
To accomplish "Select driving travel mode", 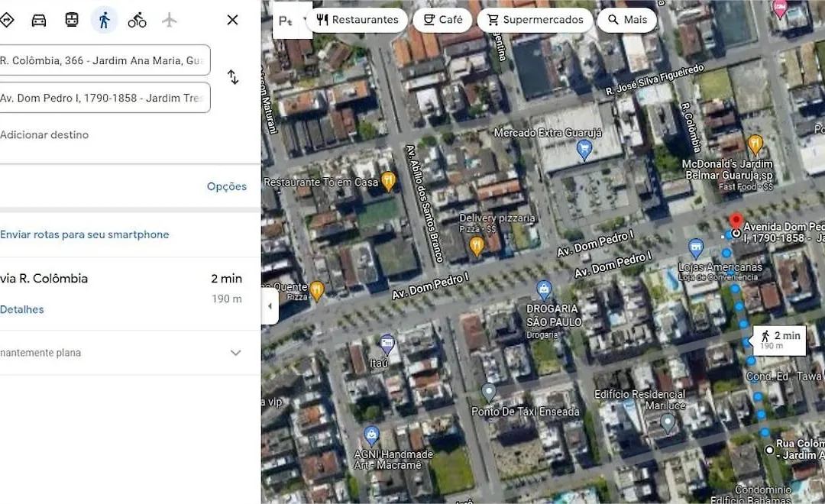I will click(39, 20).
